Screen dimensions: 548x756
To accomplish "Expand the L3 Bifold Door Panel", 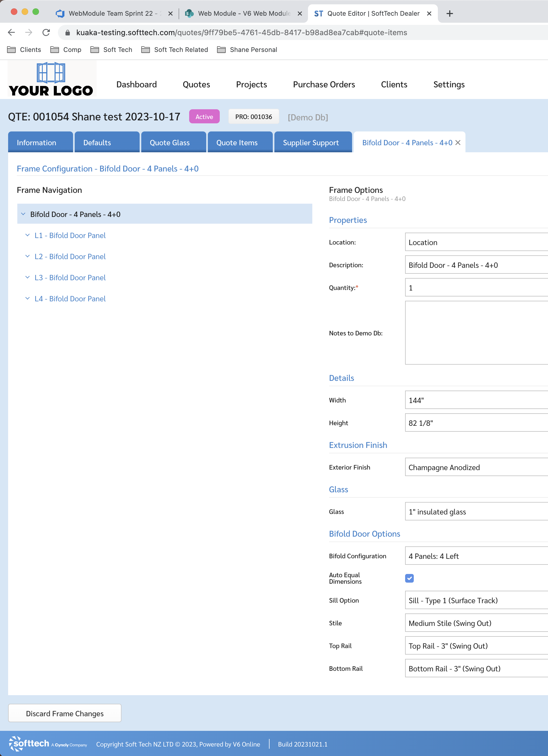I will [27, 277].
